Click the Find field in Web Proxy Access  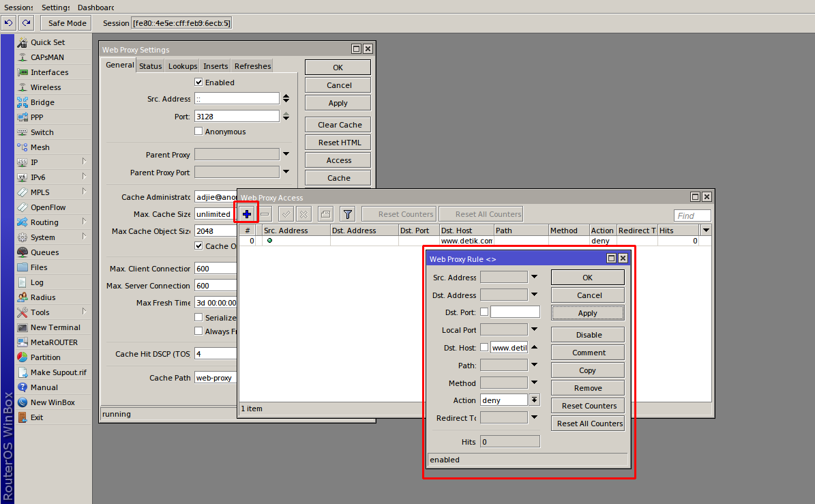(x=692, y=216)
